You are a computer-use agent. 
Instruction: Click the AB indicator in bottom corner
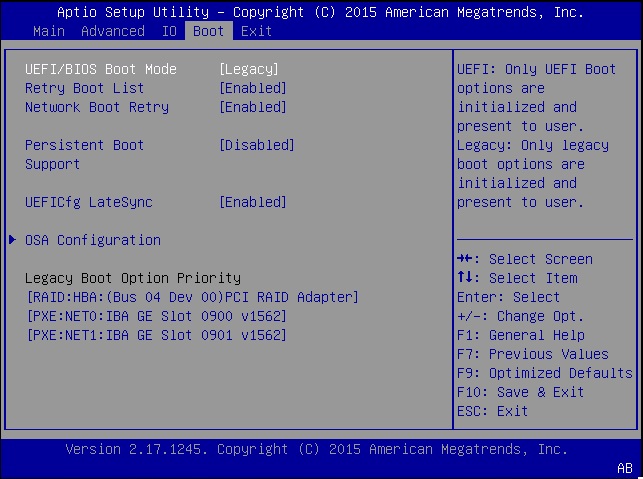pyautogui.click(x=625, y=468)
